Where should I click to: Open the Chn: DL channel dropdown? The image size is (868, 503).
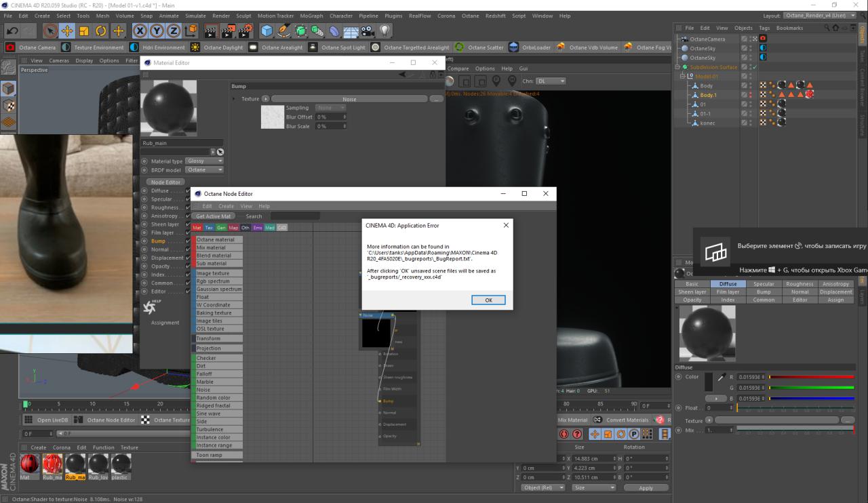coord(550,81)
